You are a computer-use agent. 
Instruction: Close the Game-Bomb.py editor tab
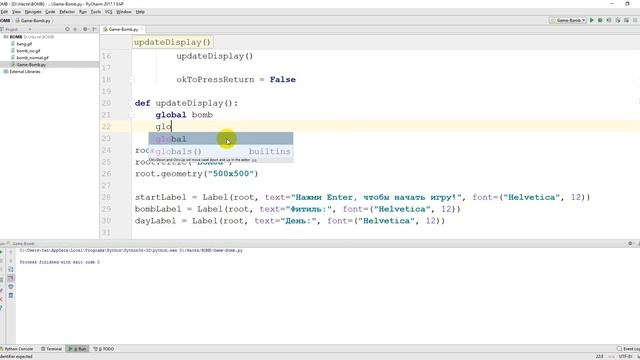(142, 29)
